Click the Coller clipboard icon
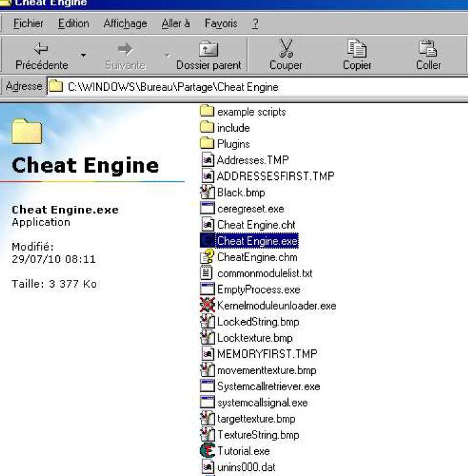Viewport: 468px width, 476px height. pyautogui.click(x=428, y=49)
